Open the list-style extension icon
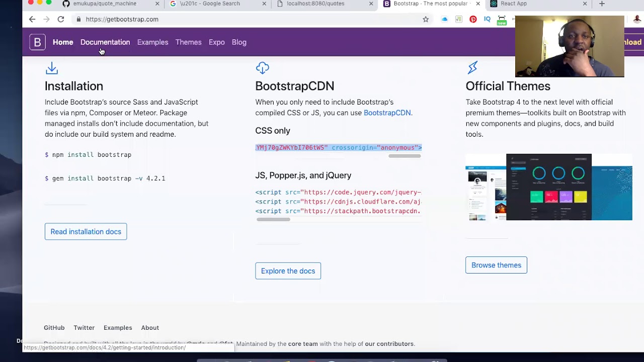The height and width of the screenshot is (362, 644). (x=458, y=19)
